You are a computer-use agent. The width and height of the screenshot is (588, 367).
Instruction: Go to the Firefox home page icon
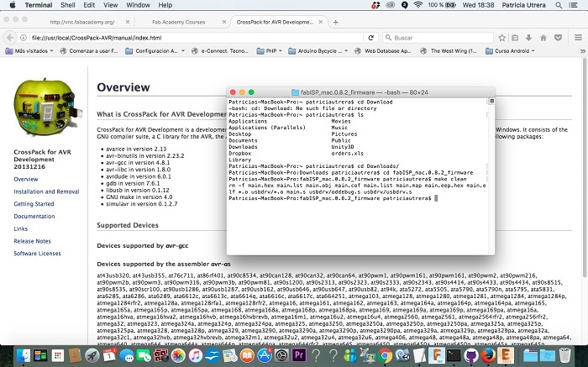pyautogui.click(x=543, y=38)
